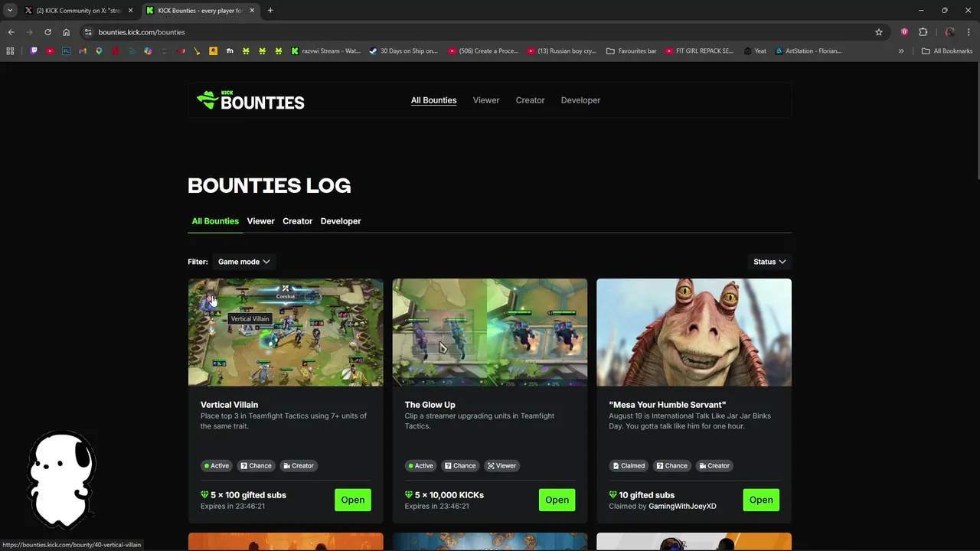Screen dimensions: 980x551
Task: Open the Chrome profile avatar
Action: (x=950, y=32)
